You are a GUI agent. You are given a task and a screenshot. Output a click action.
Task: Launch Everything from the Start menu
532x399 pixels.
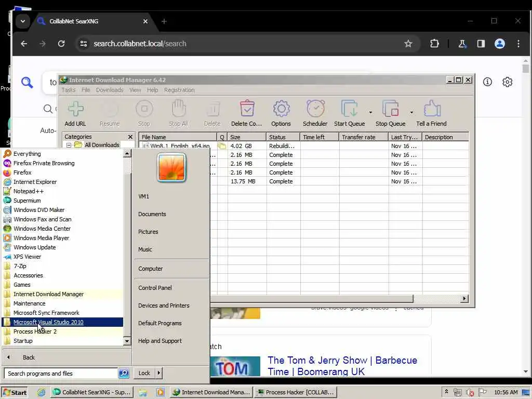click(63, 154)
